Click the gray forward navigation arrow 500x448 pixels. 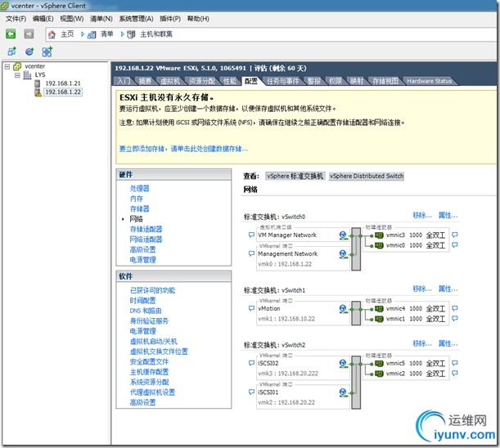pyautogui.click(x=29, y=34)
